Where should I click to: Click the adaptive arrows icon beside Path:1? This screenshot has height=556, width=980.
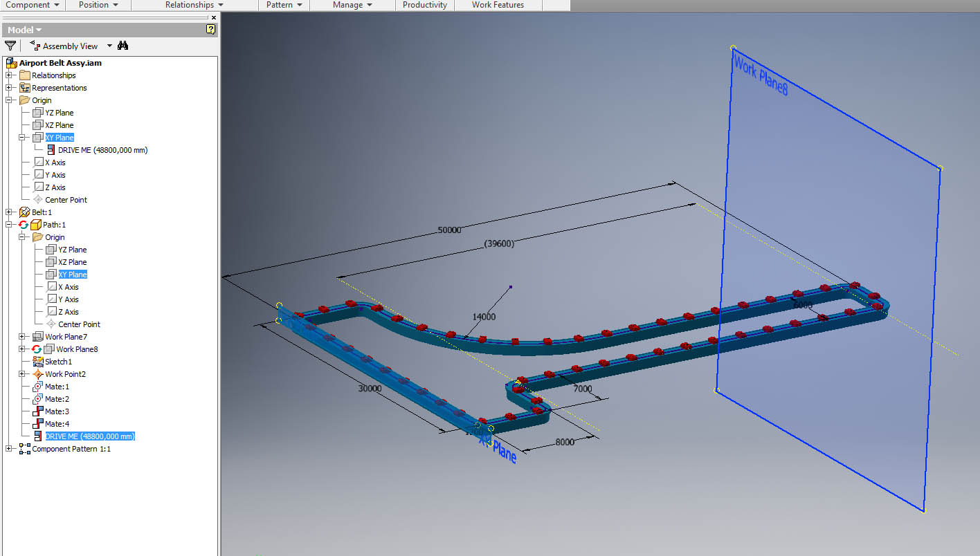(24, 225)
